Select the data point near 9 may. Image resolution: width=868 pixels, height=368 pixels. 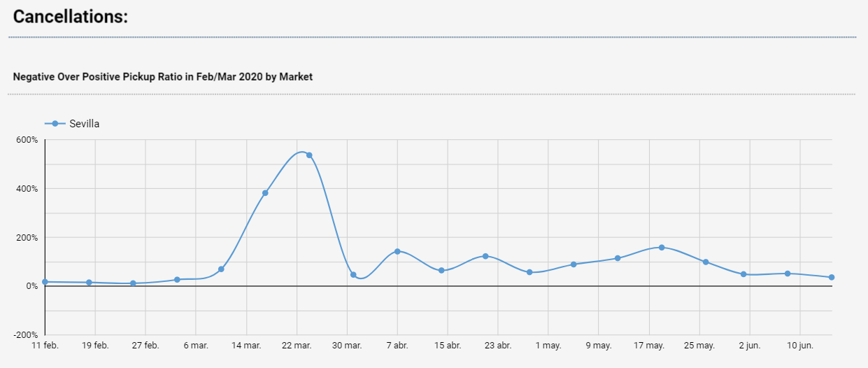[x=618, y=258]
